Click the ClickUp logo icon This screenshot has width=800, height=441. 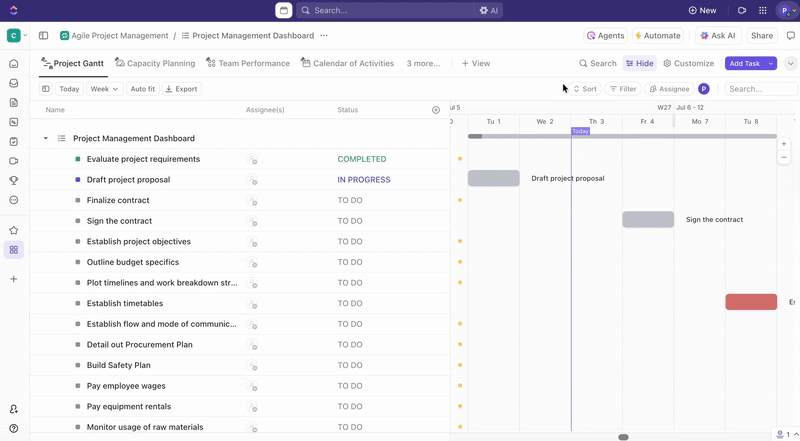(x=13, y=10)
